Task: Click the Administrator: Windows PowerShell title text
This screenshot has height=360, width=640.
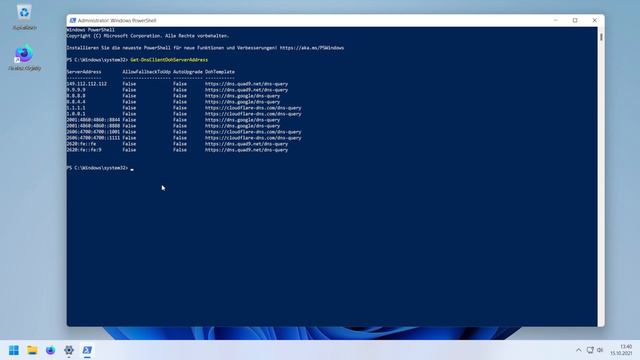Action: [117, 20]
